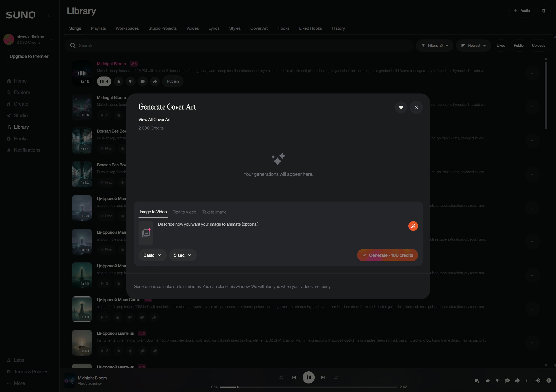Mute audio with the volume speaker icon
Screen dimensions: 556x392
click(538, 381)
